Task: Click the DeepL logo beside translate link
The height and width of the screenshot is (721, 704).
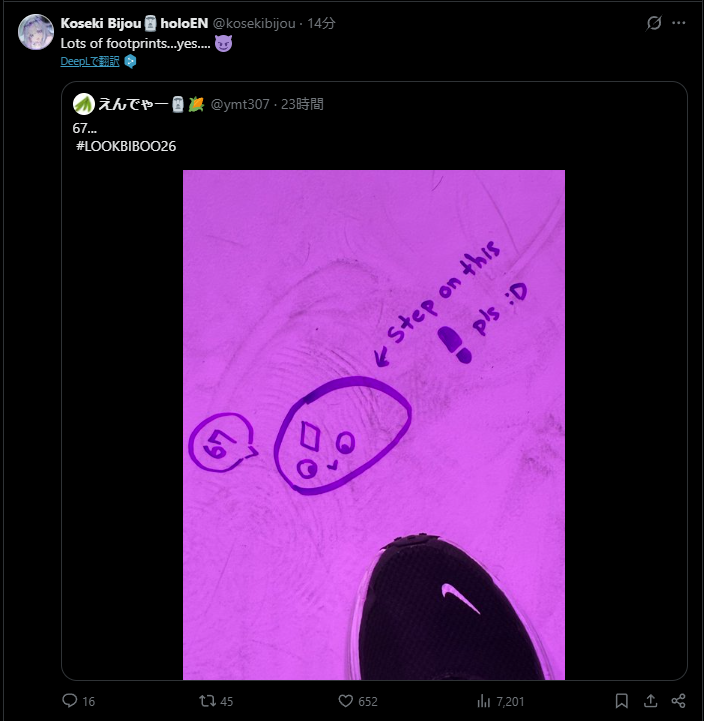Action: click(x=130, y=61)
